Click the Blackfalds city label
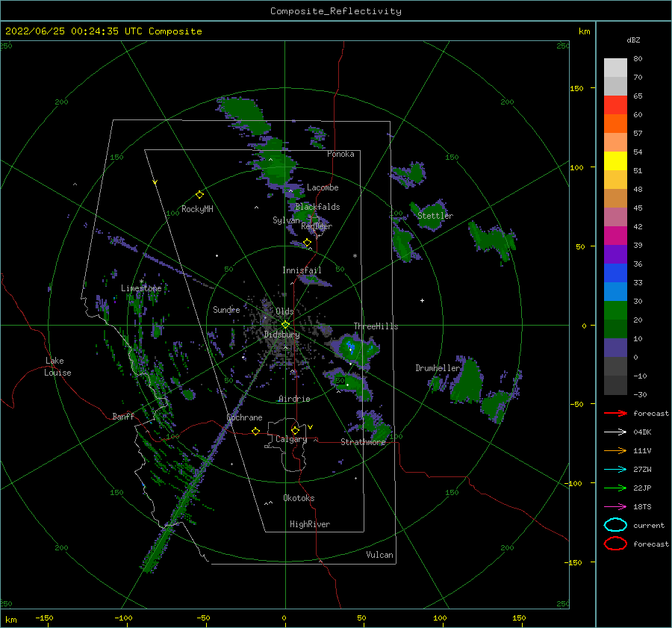The height and width of the screenshot is (628, 672). (317, 207)
